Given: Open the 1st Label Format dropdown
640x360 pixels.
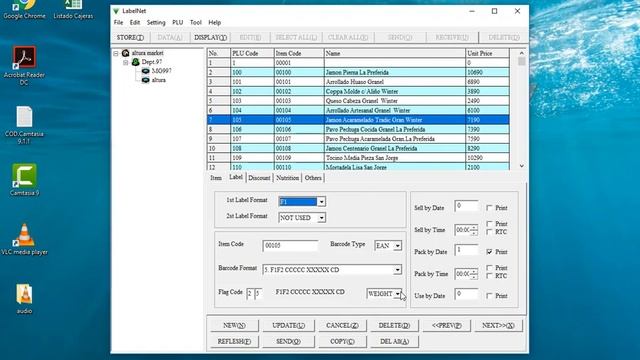Looking at the screenshot, I should point(321,202).
